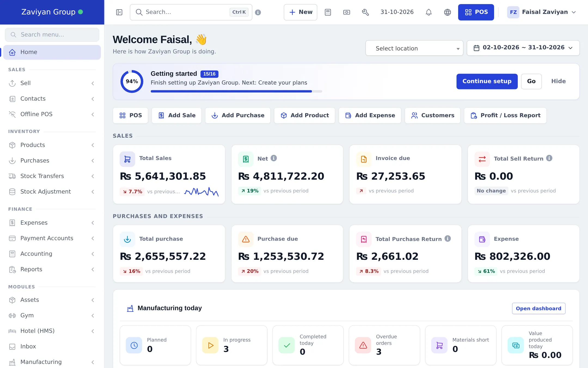588x368 pixels.
Task: Open the Reports sidebar item
Action: 52,269
